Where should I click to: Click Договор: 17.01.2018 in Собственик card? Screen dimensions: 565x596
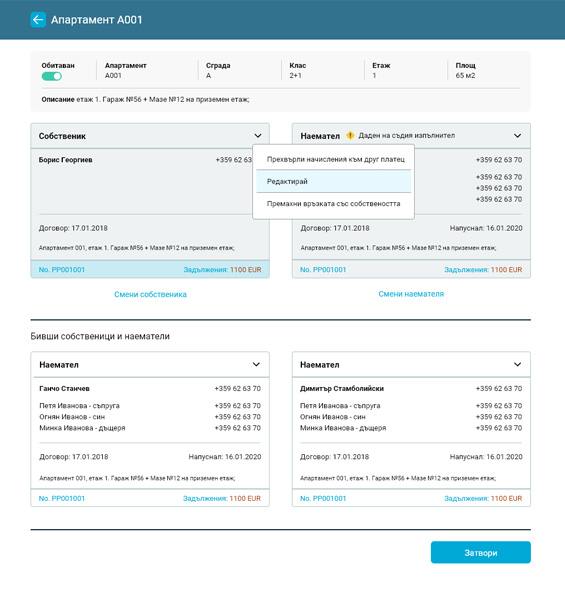73,228
